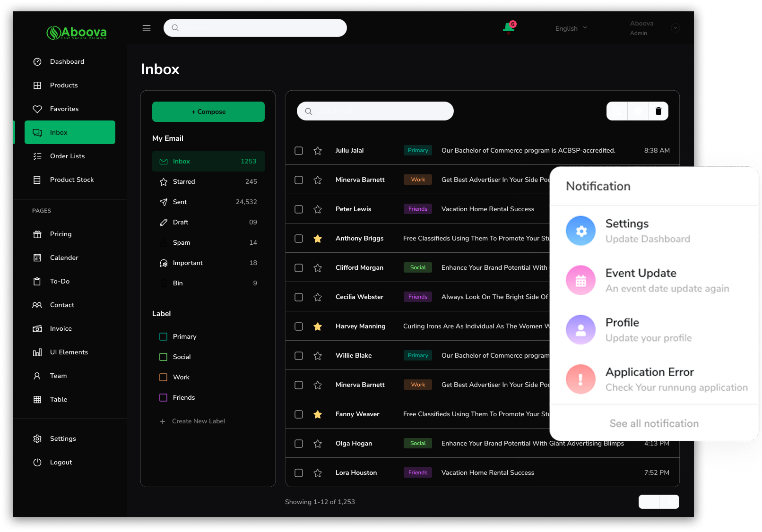762x532 pixels.
Task: Click the Products grid icon in sidebar
Action: click(37, 85)
